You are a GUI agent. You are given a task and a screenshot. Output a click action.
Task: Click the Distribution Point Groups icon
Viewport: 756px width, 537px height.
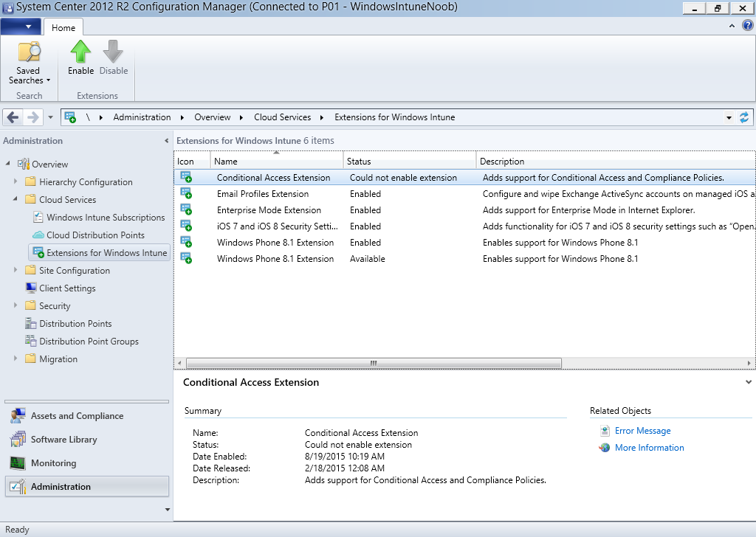[31, 341]
